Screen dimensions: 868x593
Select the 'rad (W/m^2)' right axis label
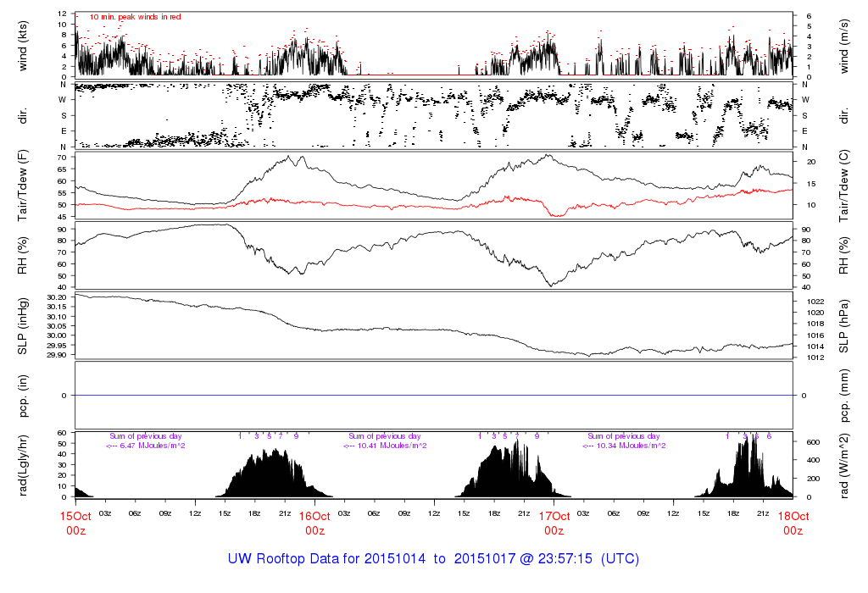point(844,465)
